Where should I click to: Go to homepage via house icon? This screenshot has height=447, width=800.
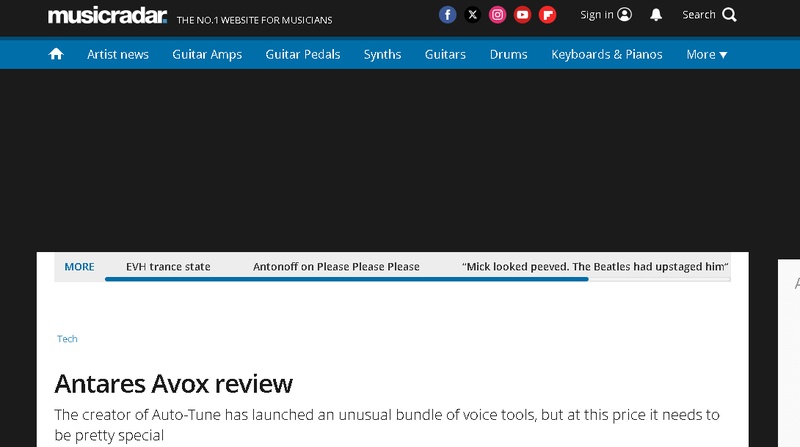pyautogui.click(x=56, y=54)
